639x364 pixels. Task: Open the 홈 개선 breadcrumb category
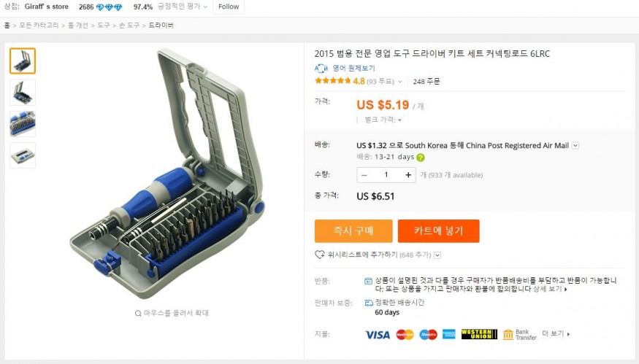click(77, 26)
